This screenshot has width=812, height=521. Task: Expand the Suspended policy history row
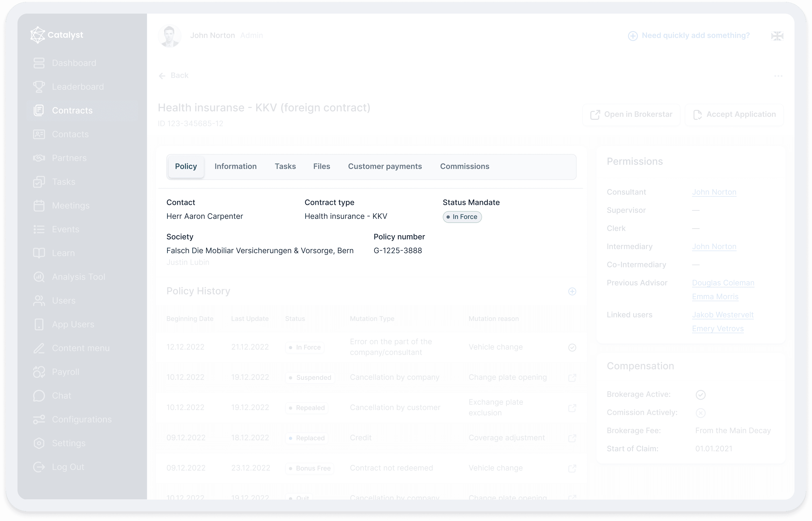(572, 378)
